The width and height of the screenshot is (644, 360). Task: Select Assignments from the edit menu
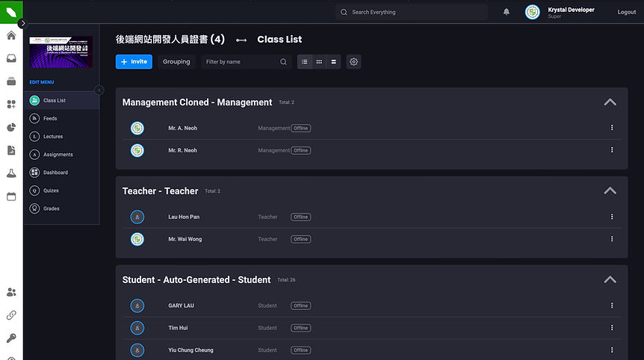[x=58, y=155]
